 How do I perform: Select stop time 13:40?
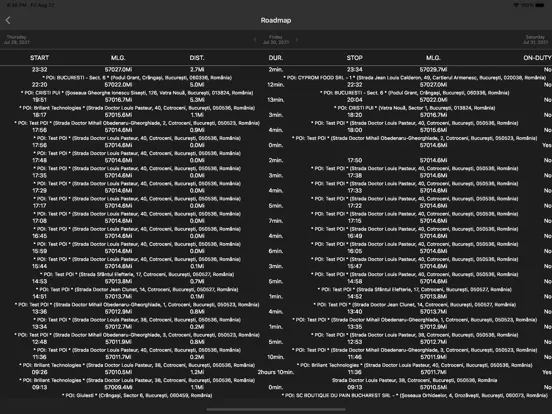pos(355,312)
